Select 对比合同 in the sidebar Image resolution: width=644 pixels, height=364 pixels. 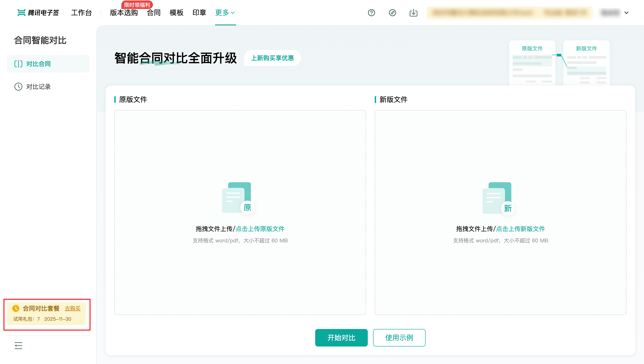(38, 64)
